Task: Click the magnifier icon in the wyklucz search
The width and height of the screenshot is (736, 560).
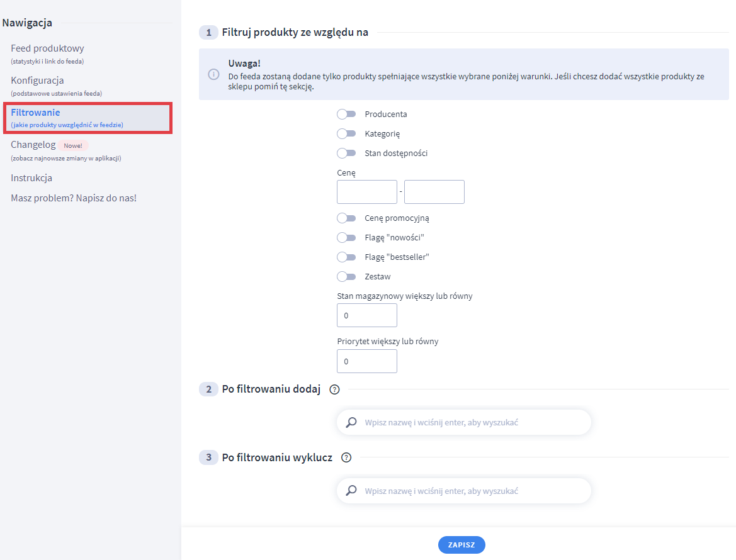Action: pyautogui.click(x=351, y=490)
